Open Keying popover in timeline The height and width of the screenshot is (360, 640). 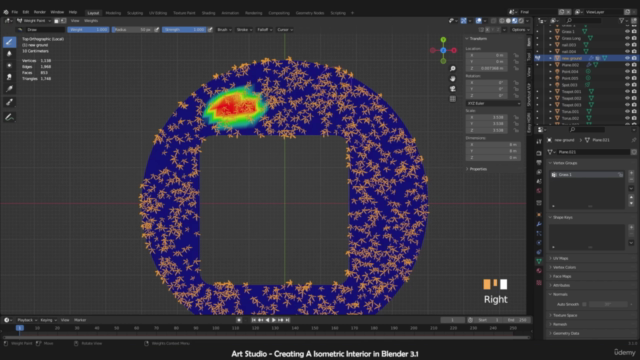(48, 320)
